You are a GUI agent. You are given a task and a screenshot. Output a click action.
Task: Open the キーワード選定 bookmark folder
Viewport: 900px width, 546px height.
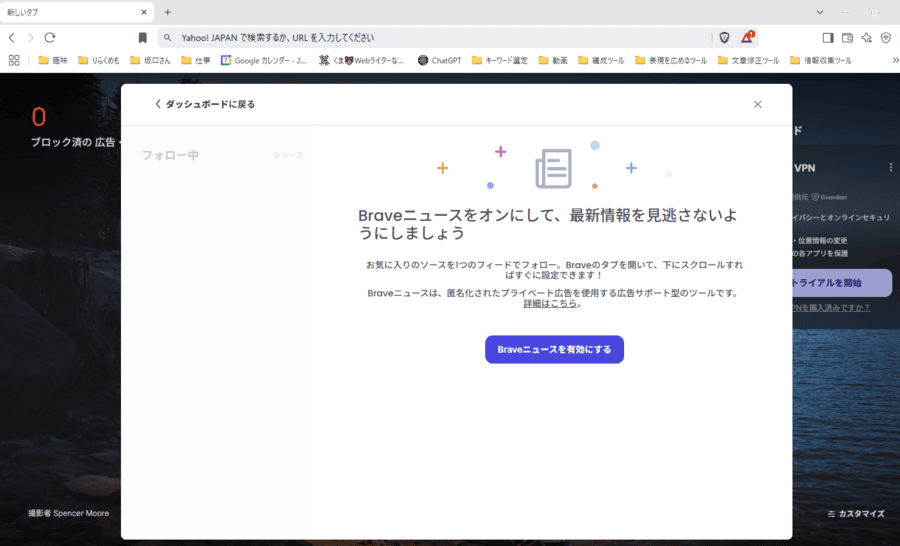pyautogui.click(x=499, y=60)
